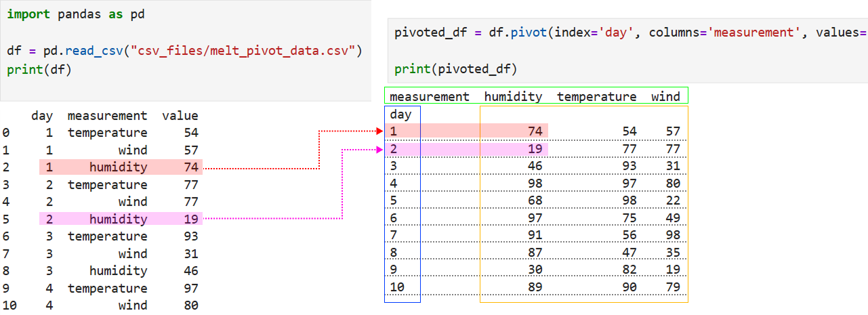This screenshot has height=315, width=868.
Task: Click temperature 82 for day 9 in pivoted table
Action: tap(629, 271)
